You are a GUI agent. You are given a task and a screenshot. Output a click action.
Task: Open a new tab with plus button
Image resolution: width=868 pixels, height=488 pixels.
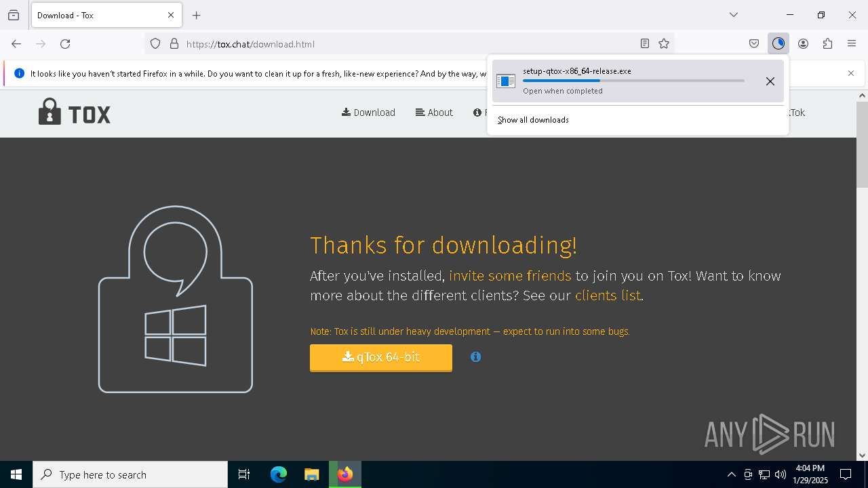[197, 15]
